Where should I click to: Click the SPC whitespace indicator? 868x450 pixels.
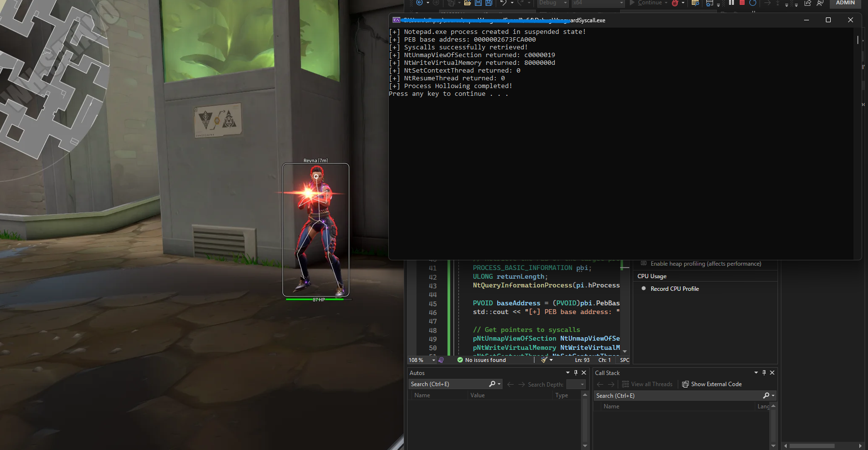(x=625, y=360)
